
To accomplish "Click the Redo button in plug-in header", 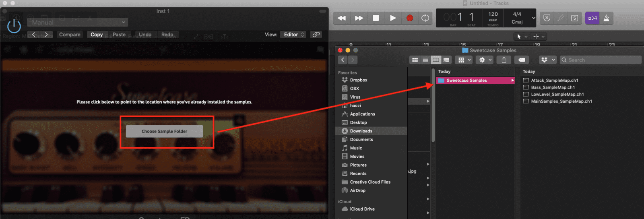I will 167,35.
